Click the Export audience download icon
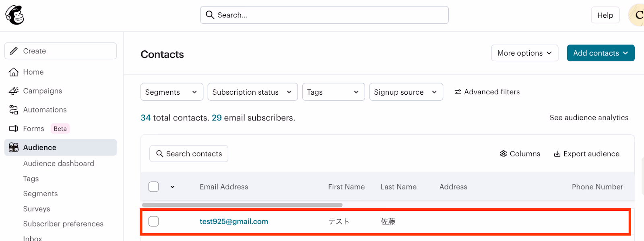Image resolution: width=644 pixels, height=241 pixels. pos(557,154)
